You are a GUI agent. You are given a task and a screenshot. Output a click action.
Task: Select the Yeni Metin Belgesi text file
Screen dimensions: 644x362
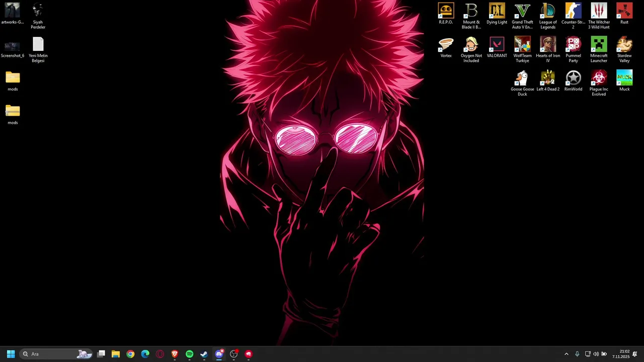[x=38, y=50]
